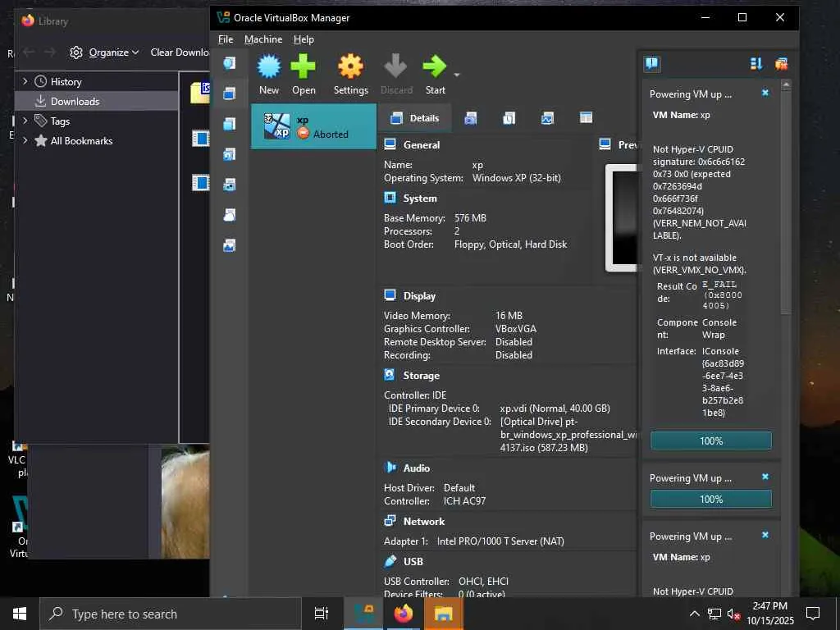The width and height of the screenshot is (840, 630).
Task: Click the VM preview thumbnail
Action: 622,218
